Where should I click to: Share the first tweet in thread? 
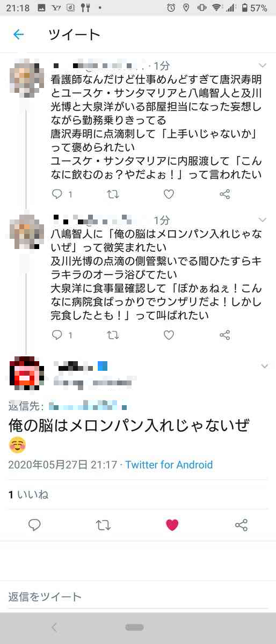point(225,194)
